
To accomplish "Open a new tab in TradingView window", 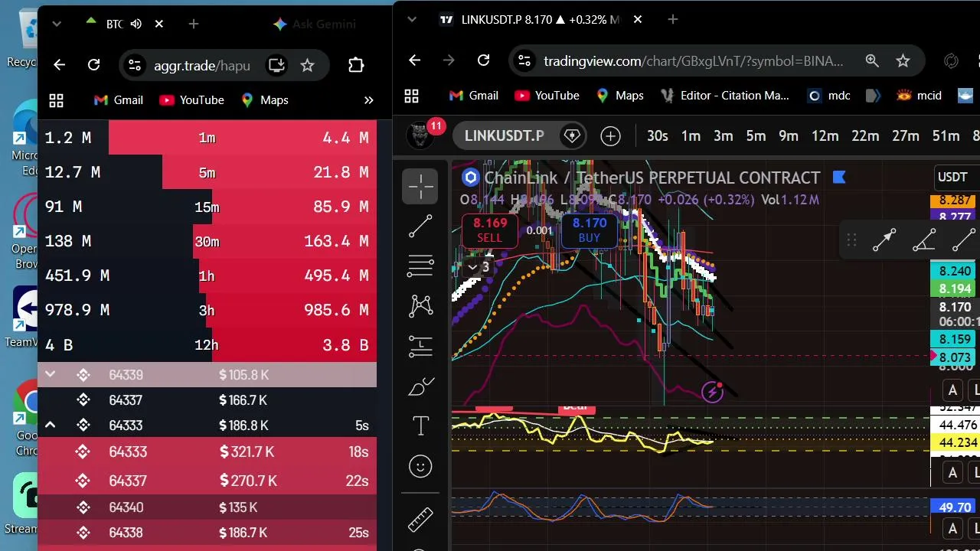I will pyautogui.click(x=673, y=19).
